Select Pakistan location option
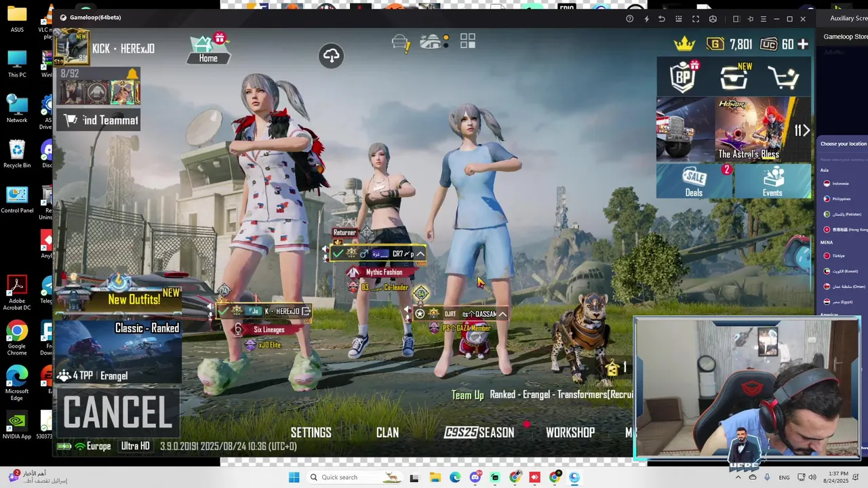The height and width of the screenshot is (488, 868). tap(842, 214)
